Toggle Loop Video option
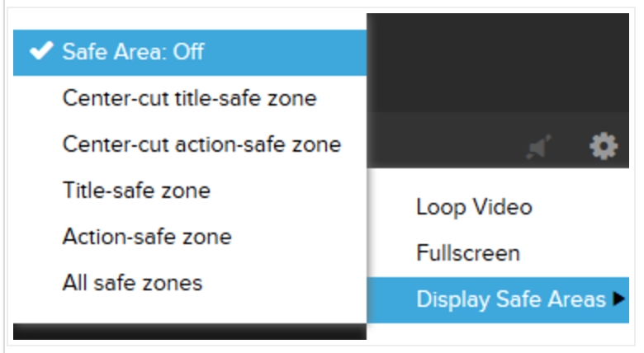This screenshot has width=644, height=353. (498, 207)
